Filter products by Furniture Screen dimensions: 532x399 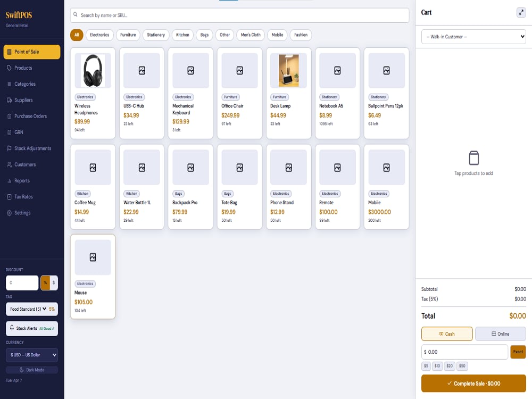pyautogui.click(x=128, y=35)
